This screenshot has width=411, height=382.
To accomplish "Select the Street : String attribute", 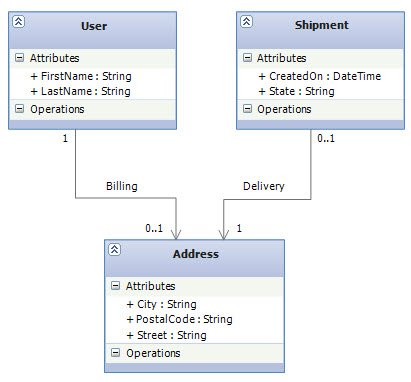I will 166,335.
